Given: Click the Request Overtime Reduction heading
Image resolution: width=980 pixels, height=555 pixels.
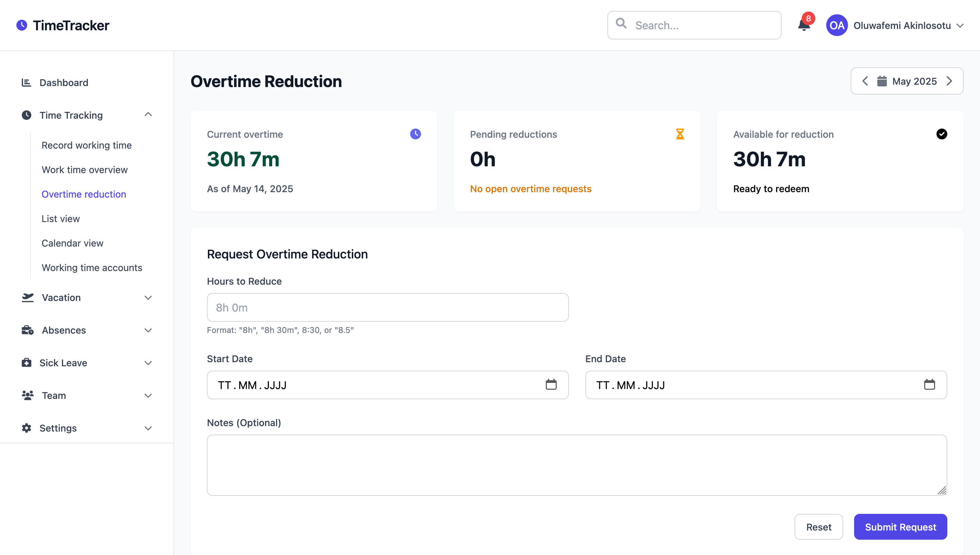Looking at the screenshot, I should [287, 254].
